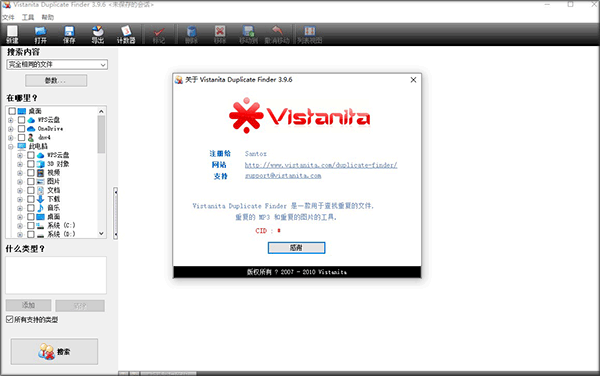Collapse the 此电脑 tree node

[x=11, y=146]
